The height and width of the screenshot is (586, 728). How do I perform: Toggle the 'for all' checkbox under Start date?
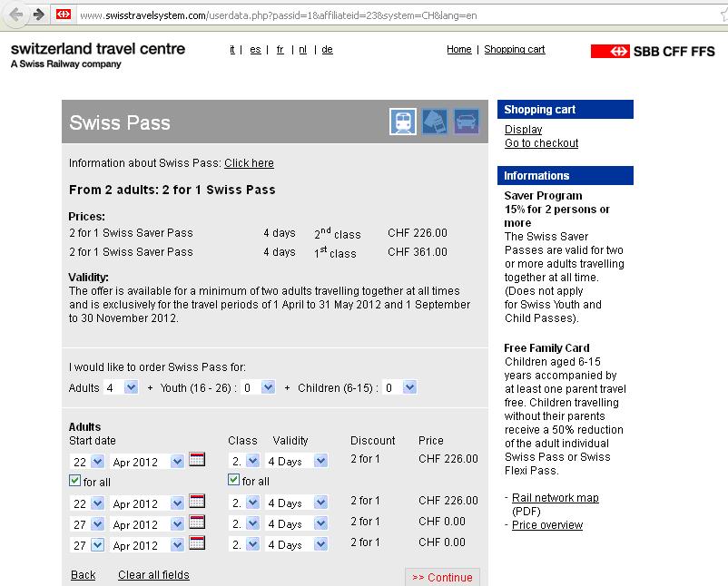coord(74,481)
